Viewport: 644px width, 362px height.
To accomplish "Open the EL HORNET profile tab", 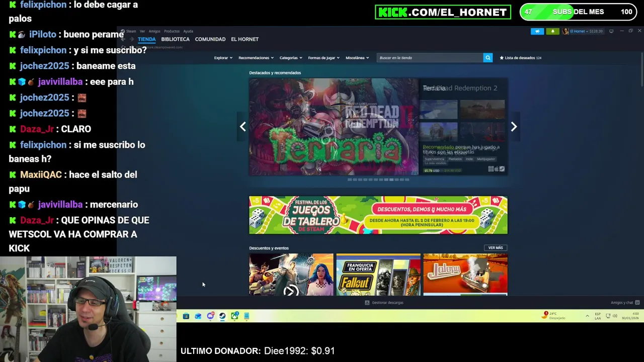I will pos(245,39).
